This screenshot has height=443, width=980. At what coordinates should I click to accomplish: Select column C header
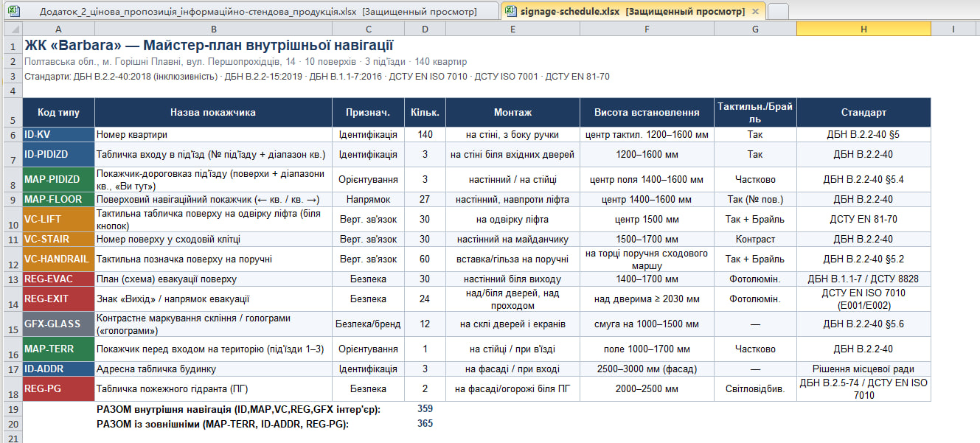point(368,29)
